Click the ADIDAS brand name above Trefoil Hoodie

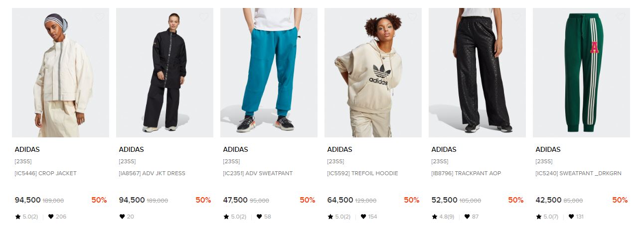coord(339,149)
